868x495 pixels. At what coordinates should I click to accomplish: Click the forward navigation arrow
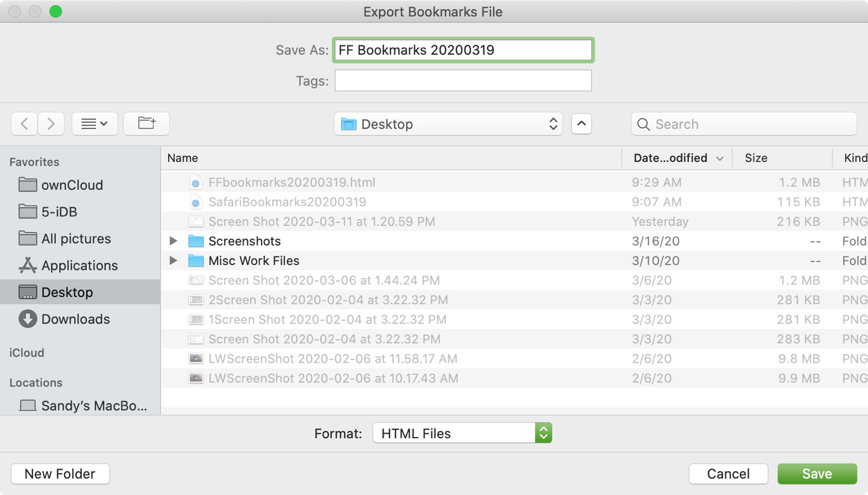click(x=51, y=124)
